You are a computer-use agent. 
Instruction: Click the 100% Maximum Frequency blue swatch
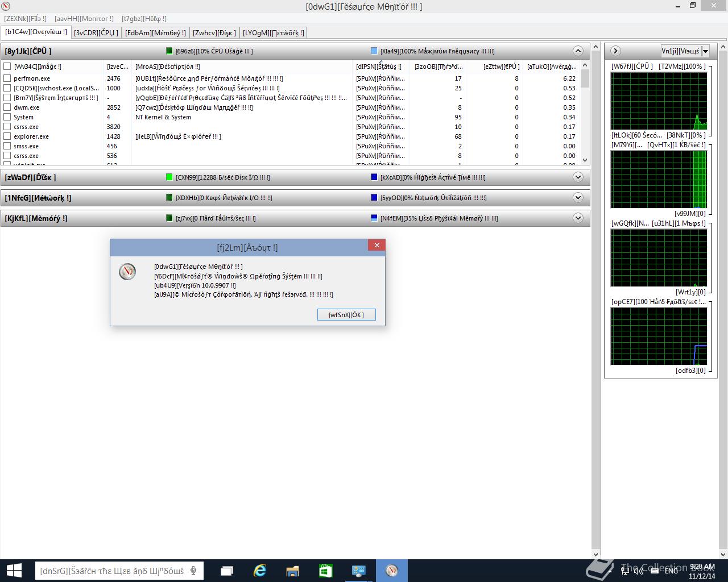[374, 51]
